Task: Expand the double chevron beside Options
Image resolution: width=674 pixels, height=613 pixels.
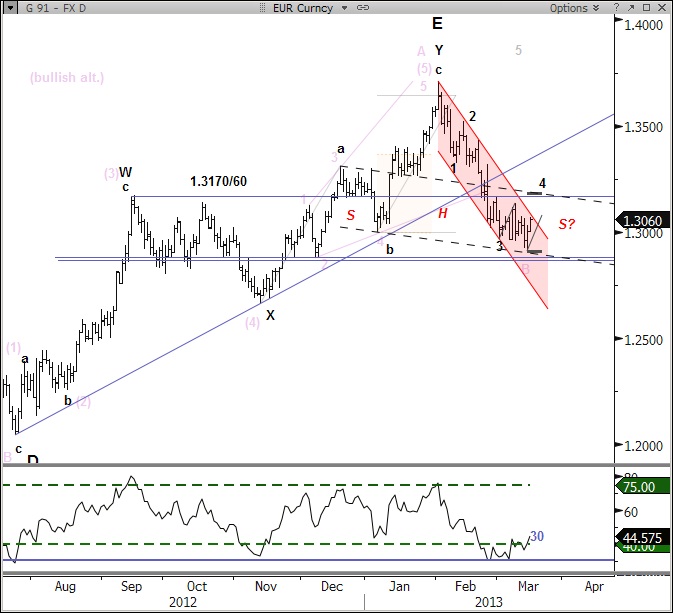Action: tap(598, 8)
